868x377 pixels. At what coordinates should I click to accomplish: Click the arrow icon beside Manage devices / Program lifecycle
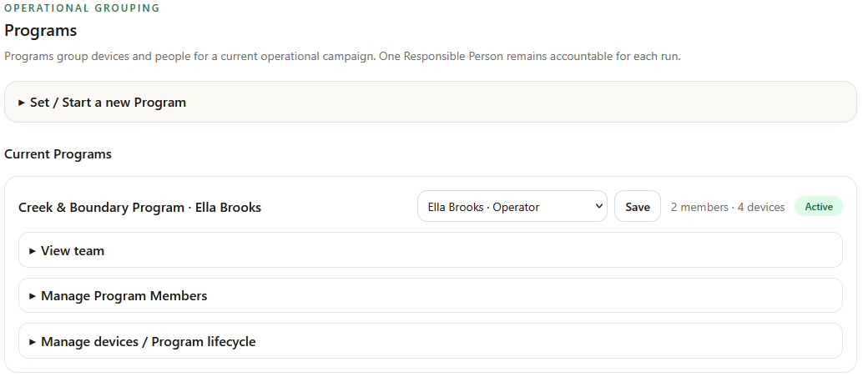pos(33,342)
